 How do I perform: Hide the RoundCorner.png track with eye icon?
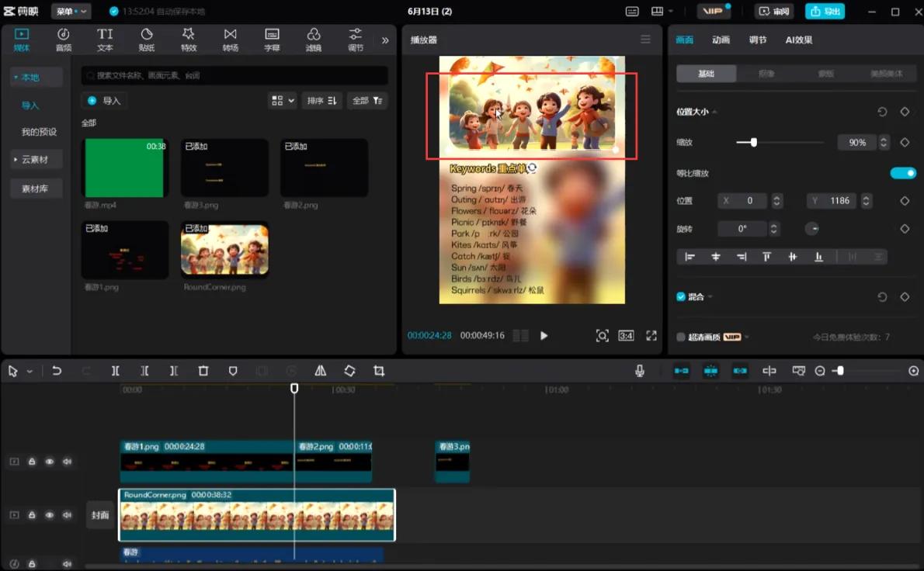click(50, 515)
